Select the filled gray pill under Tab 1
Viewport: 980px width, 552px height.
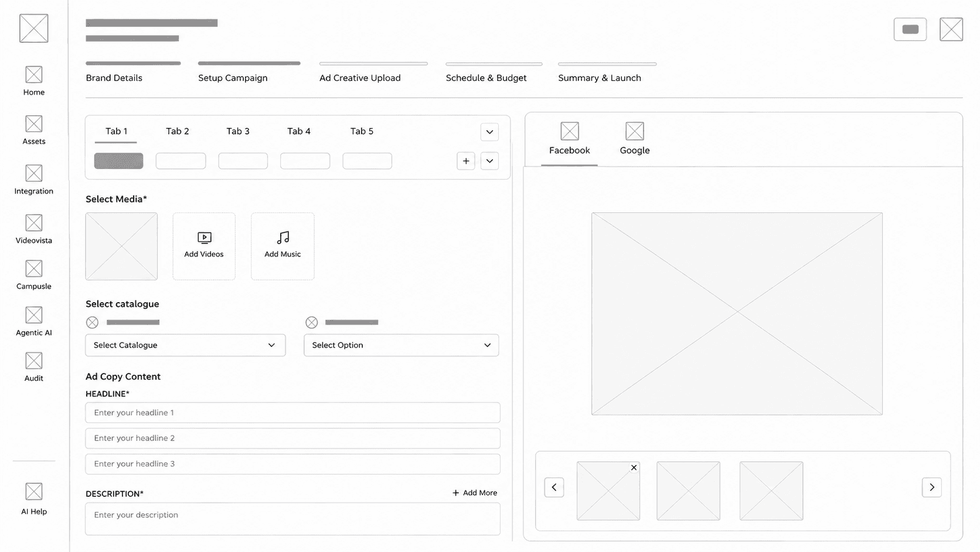coord(118,161)
